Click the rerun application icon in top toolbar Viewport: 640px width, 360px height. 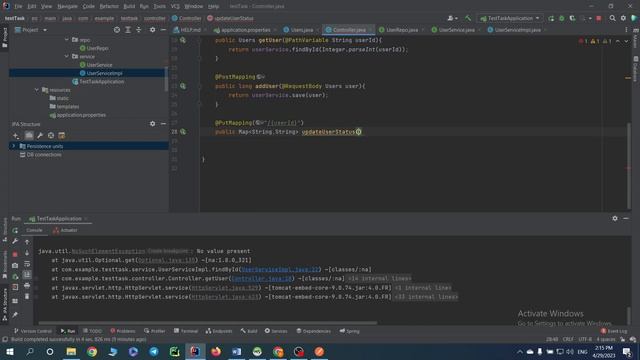click(551, 18)
